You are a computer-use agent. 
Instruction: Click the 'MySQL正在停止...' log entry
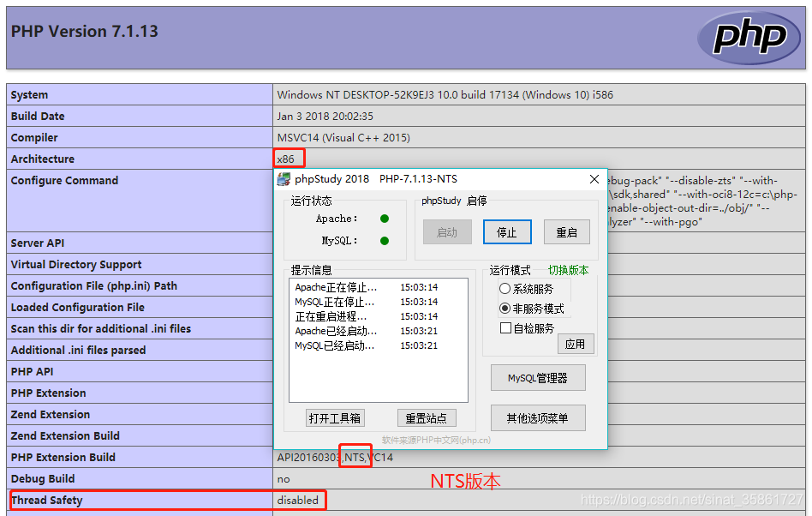[335, 302]
